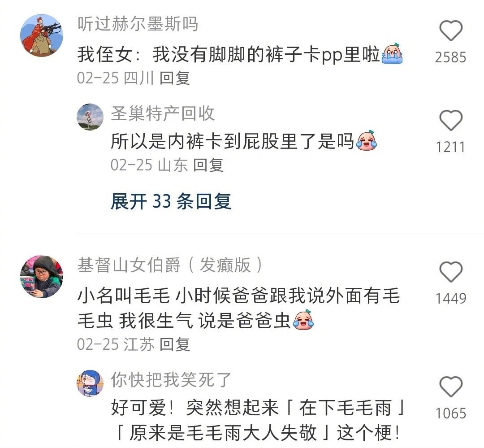Screen dimensions: 484x448
Task: Like 圣巢特产回收's reply with the heart
Action: point(451,120)
